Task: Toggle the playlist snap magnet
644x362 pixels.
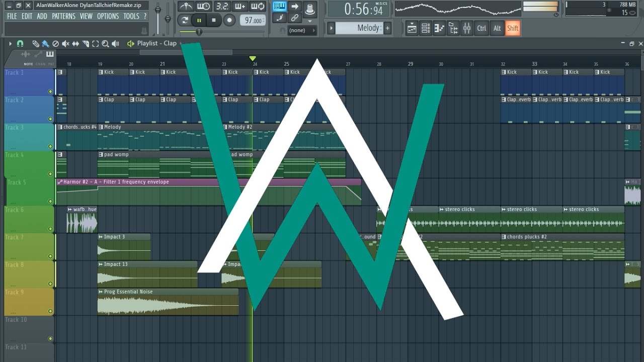Action: coord(20,44)
